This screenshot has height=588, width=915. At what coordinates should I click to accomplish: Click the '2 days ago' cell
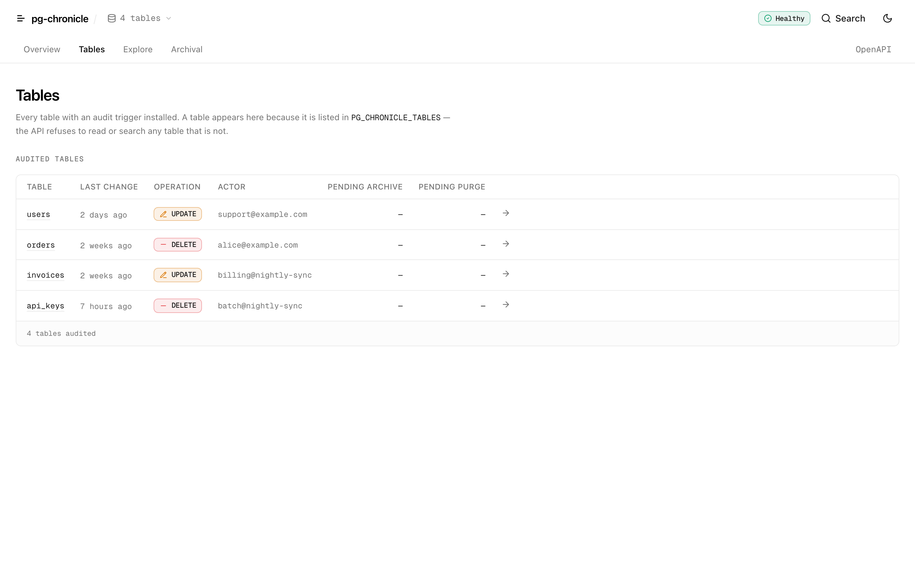click(104, 215)
